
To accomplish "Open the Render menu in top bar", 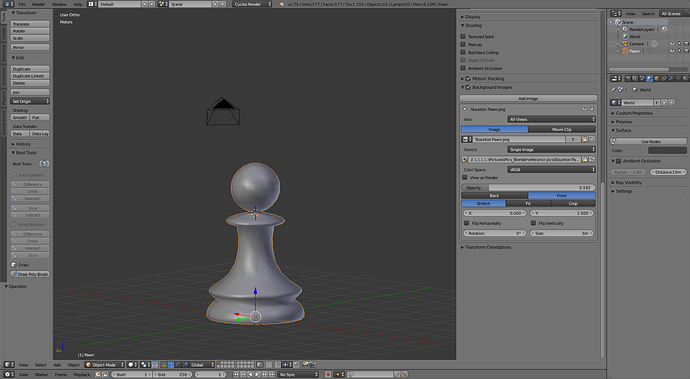I will pyautogui.click(x=38, y=4).
